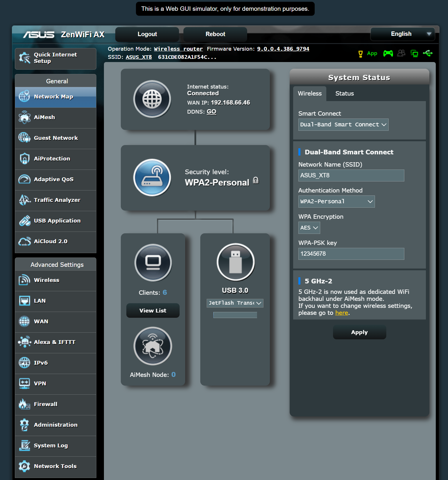Open the Smart Connect mode dropdown
The height and width of the screenshot is (480, 448).
click(x=343, y=125)
